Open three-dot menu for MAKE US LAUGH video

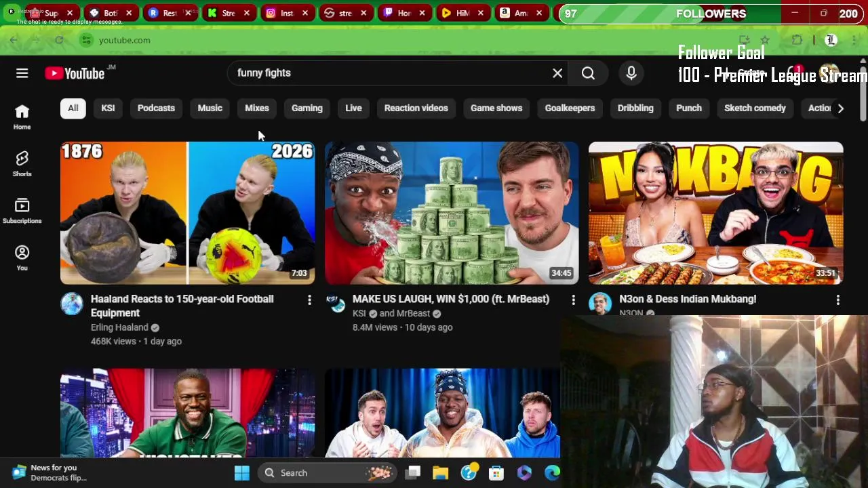pos(573,300)
